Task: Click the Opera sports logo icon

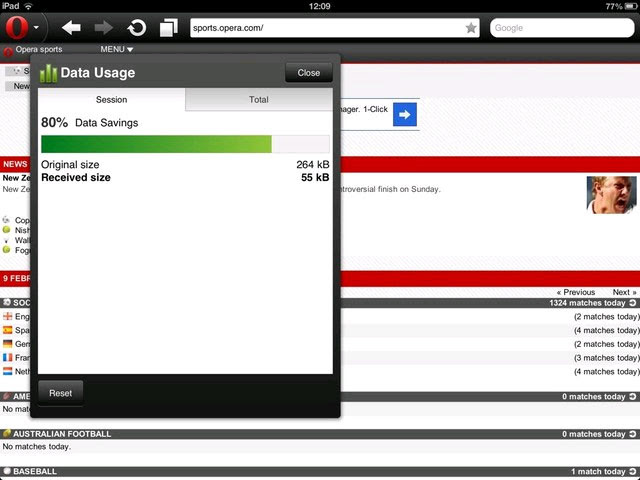Action: click(8, 51)
